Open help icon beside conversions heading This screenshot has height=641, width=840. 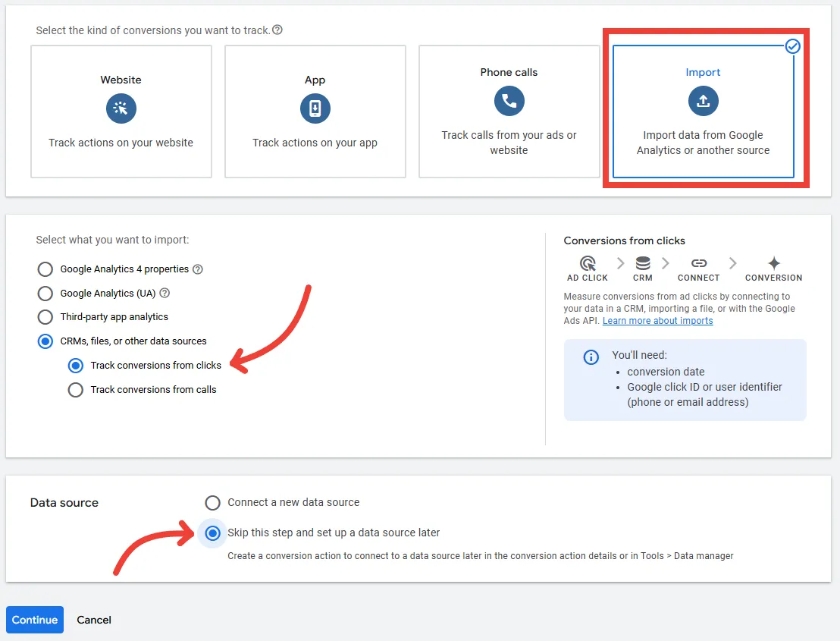click(x=277, y=30)
